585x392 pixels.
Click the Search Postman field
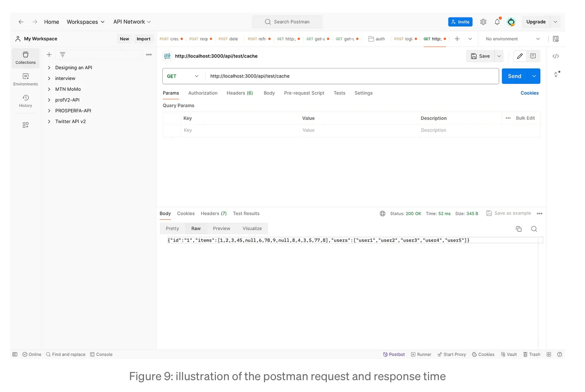[x=287, y=22]
